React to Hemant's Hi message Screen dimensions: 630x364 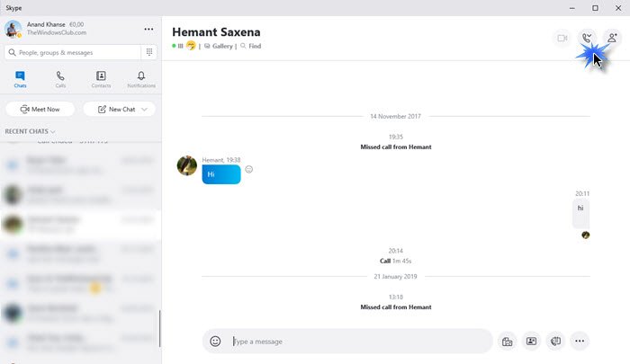(249, 169)
